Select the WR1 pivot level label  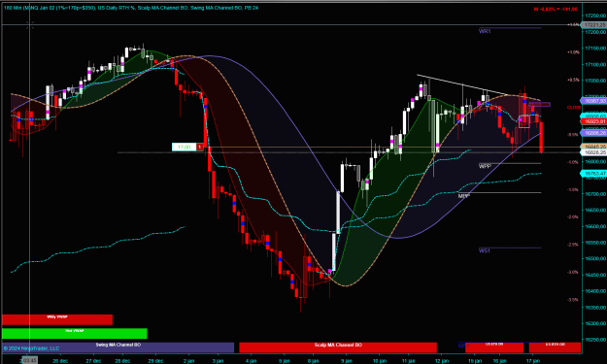click(485, 31)
